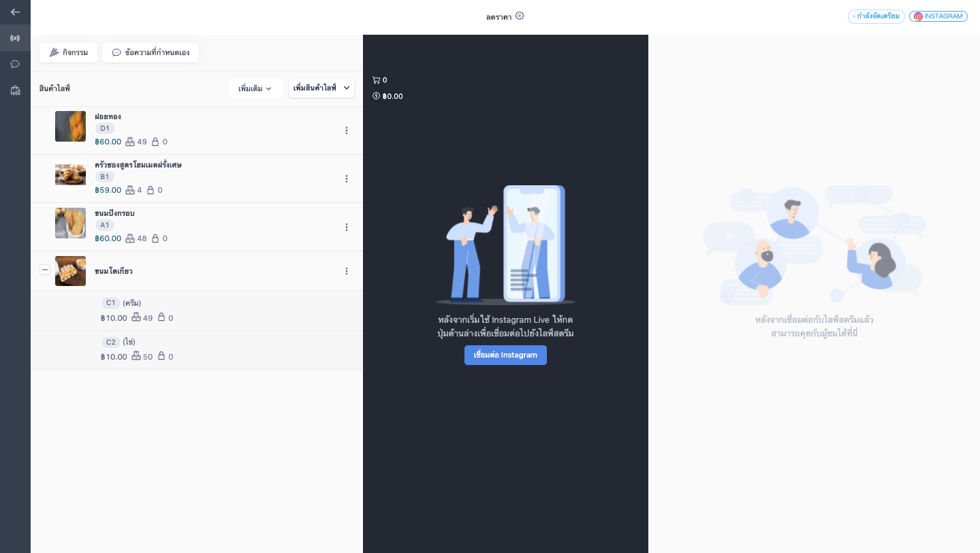Click the กำลังจัดเตรียม status badge

pyautogui.click(x=876, y=16)
